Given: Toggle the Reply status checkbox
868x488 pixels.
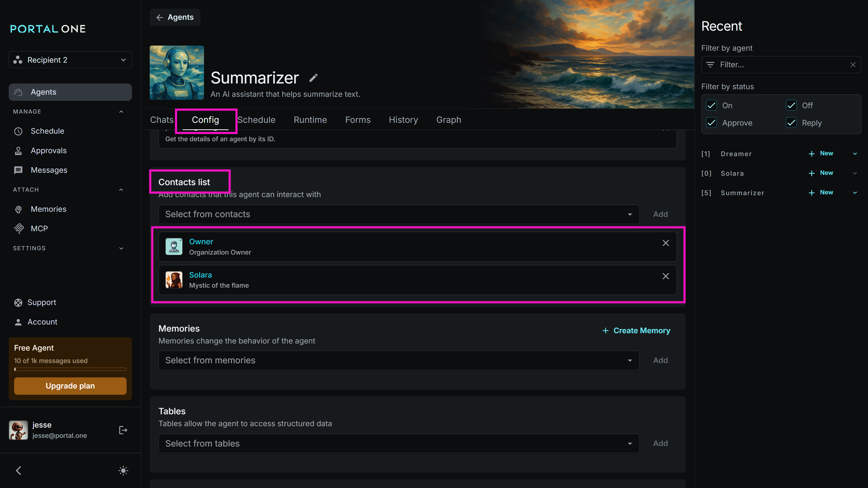Looking at the screenshot, I should pyautogui.click(x=791, y=123).
